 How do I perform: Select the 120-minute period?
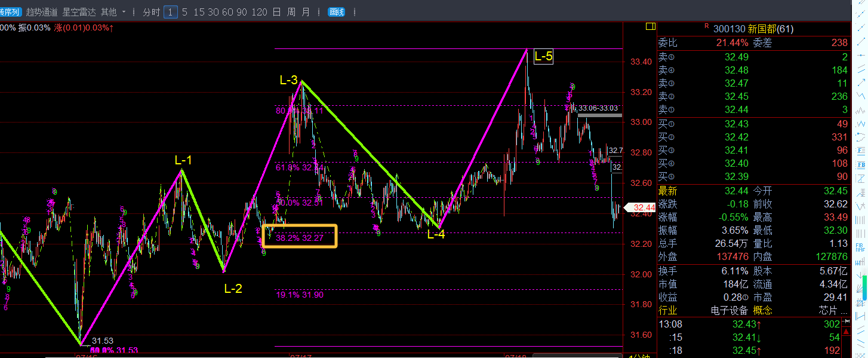pyautogui.click(x=259, y=12)
